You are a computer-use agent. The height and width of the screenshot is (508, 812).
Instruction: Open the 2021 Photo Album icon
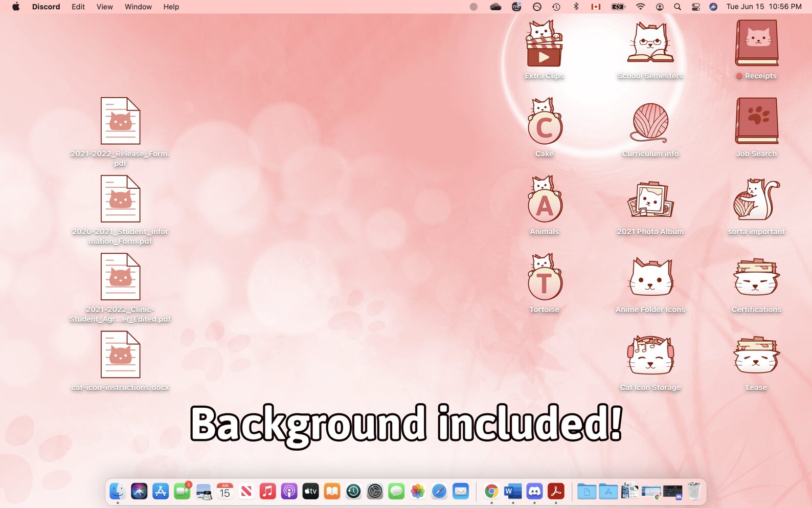(x=650, y=200)
